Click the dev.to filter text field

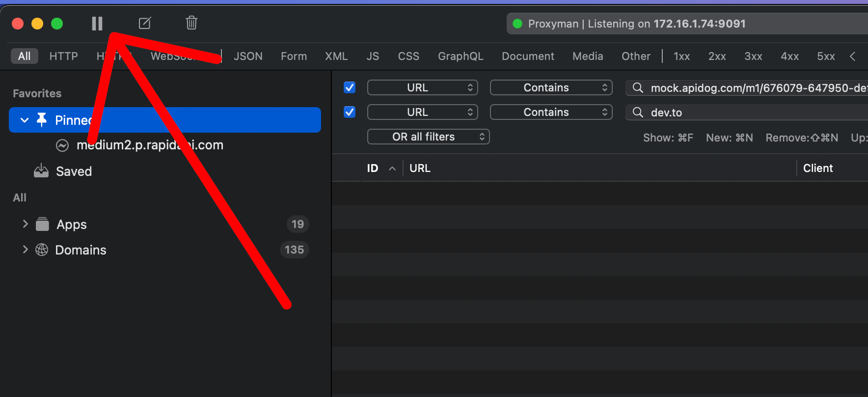[x=747, y=113]
